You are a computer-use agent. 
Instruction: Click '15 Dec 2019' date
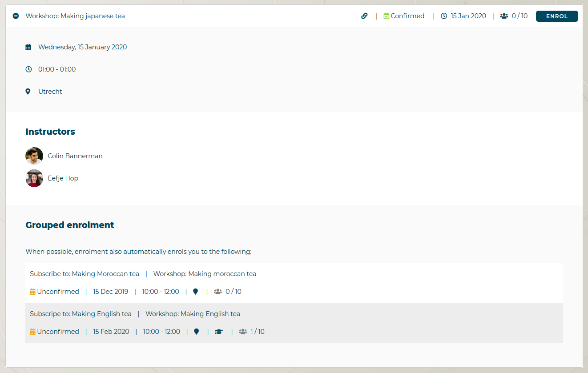point(110,292)
